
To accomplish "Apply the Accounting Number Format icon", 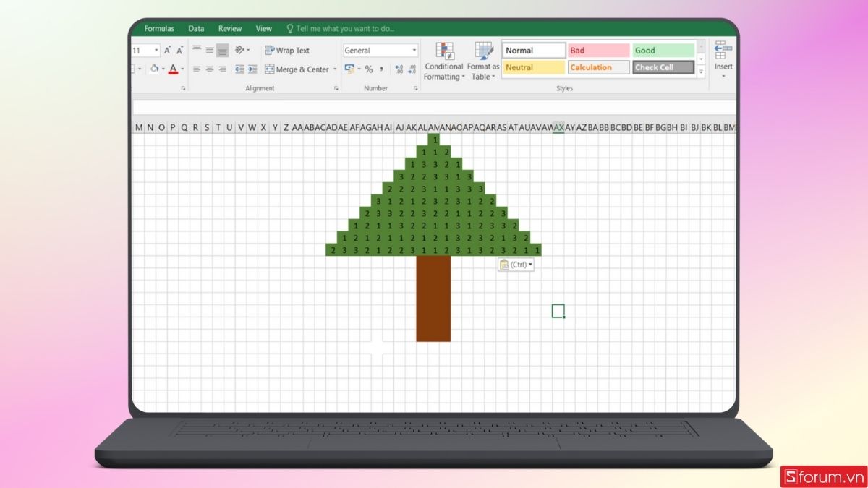I will click(x=349, y=69).
